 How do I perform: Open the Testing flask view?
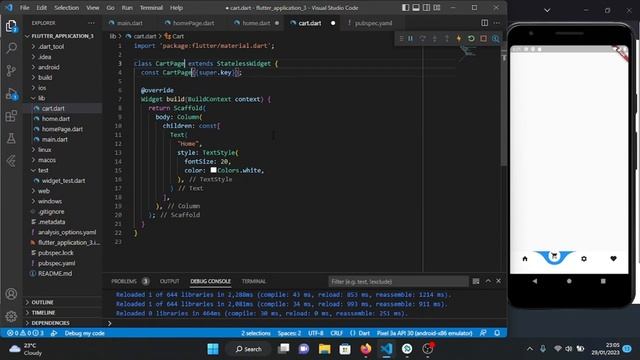pyautogui.click(x=11, y=139)
